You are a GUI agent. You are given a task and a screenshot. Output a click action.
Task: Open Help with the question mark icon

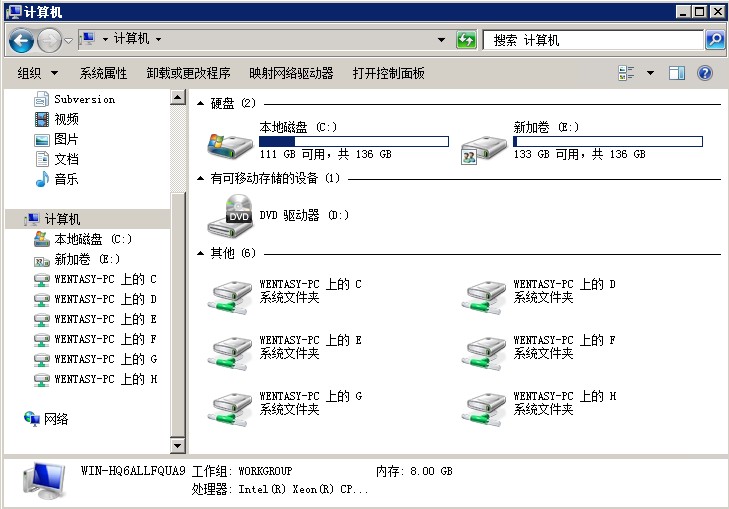[705, 73]
